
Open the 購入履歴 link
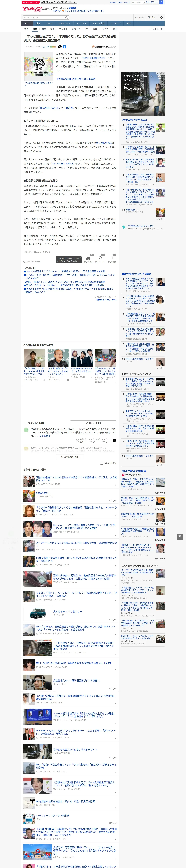(152, 17)
